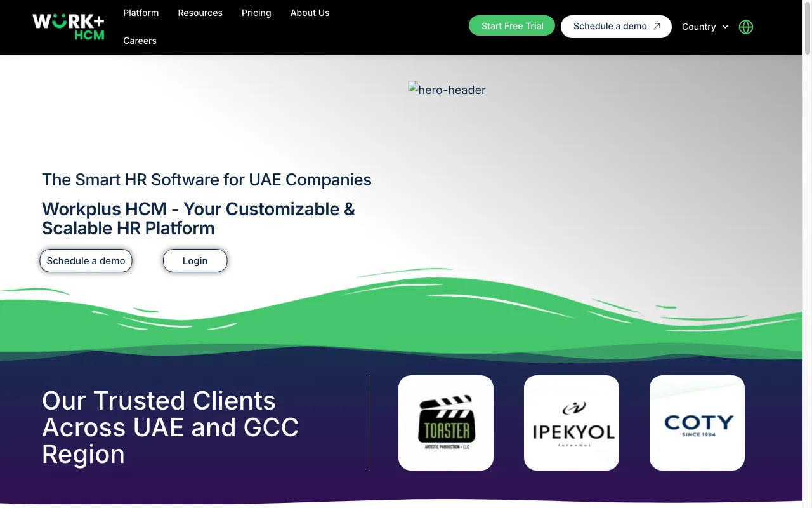The width and height of the screenshot is (812, 508).
Task: Click 'Workplus HCM - Your Customizable' heading
Action: pos(199,218)
